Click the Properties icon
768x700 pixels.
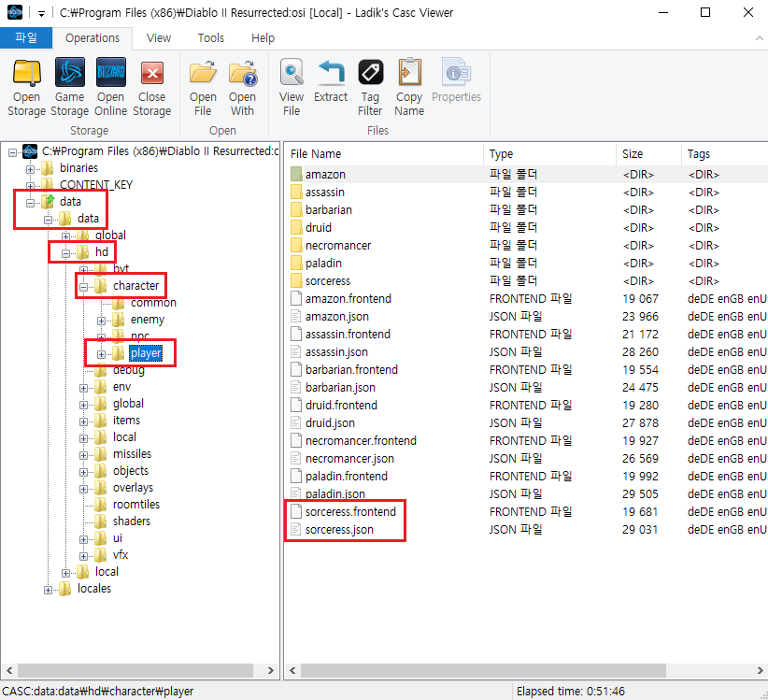click(x=456, y=74)
